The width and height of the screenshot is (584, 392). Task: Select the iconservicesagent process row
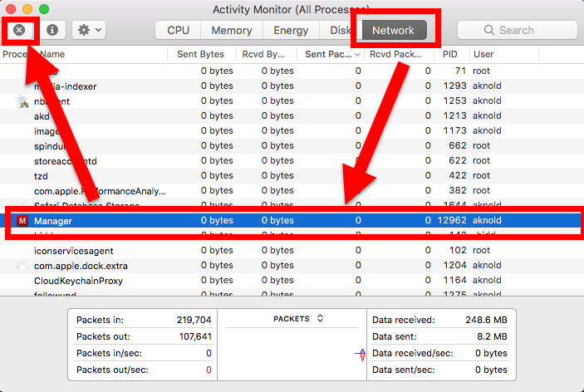[x=249, y=251]
